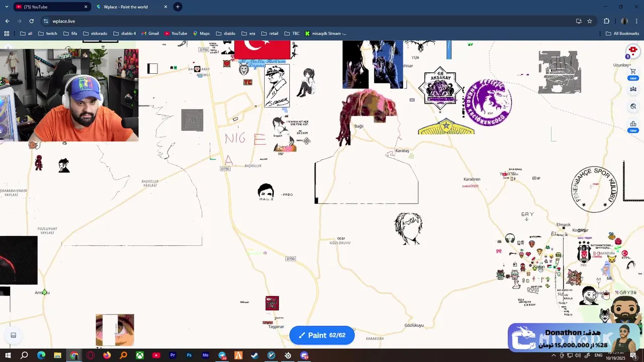Switch to the Wplace - Paint the world tab
Screen dimensions: 644x362
coord(131,7)
